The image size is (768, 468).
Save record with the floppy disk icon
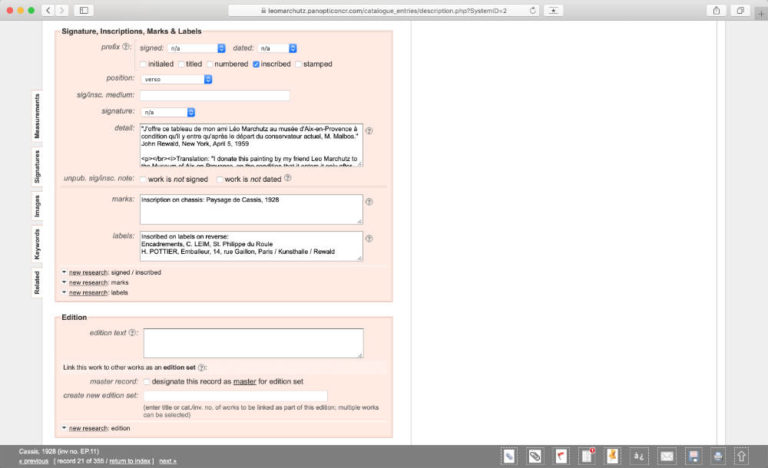pos(693,456)
